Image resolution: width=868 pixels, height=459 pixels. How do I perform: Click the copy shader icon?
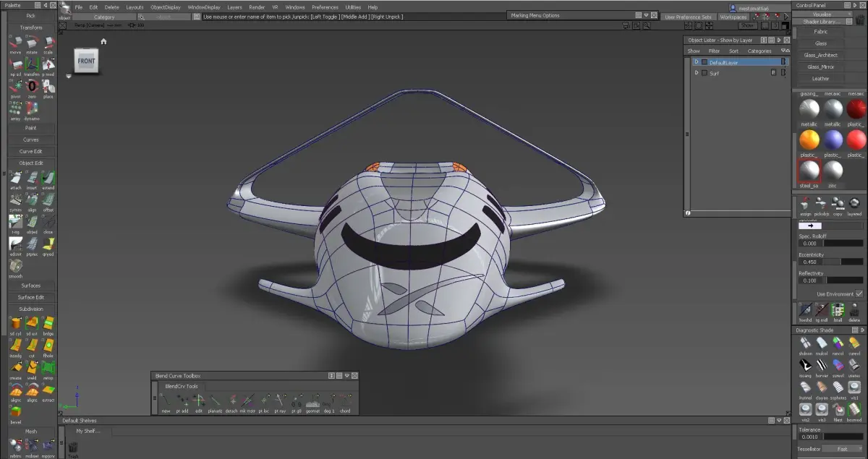point(838,206)
